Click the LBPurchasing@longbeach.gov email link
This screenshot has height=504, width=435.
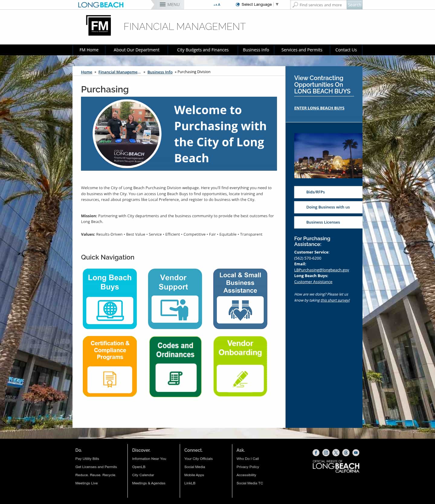point(321,270)
